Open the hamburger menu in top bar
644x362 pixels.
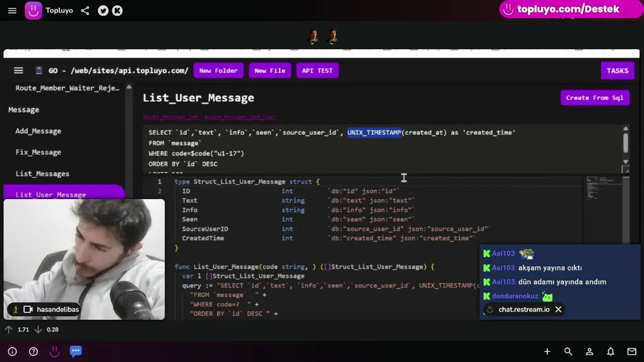pyautogui.click(x=12, y=11)
